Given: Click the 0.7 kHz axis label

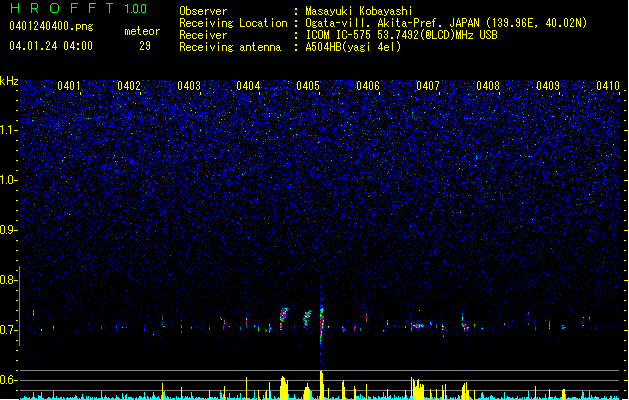Looking at the screenshot, I should click(8, 330).
